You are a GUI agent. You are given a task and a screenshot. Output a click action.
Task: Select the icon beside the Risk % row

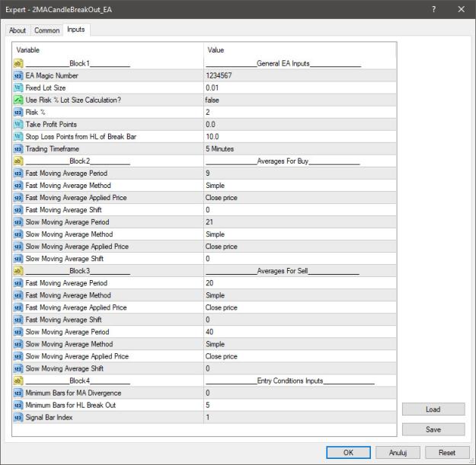[18, 112]
